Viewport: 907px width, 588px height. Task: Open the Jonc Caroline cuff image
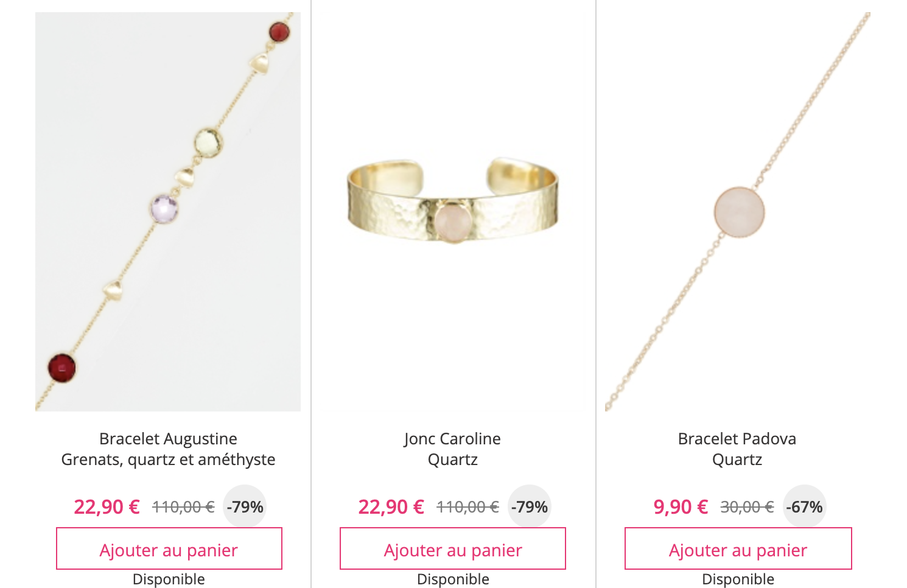coord(453,202)
